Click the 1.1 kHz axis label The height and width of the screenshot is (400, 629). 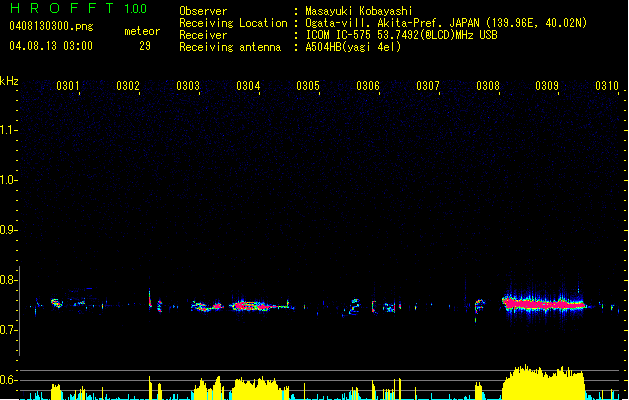[7, 130]
